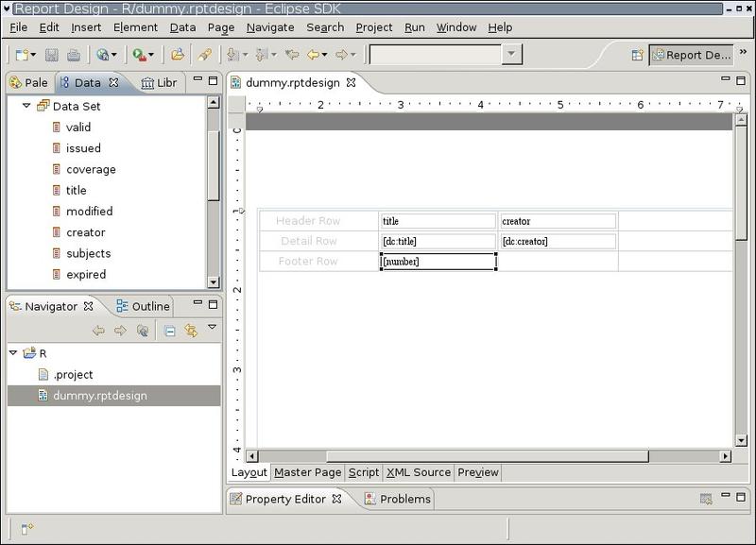Open the Navigator view menu arrow

click(212, 328)
